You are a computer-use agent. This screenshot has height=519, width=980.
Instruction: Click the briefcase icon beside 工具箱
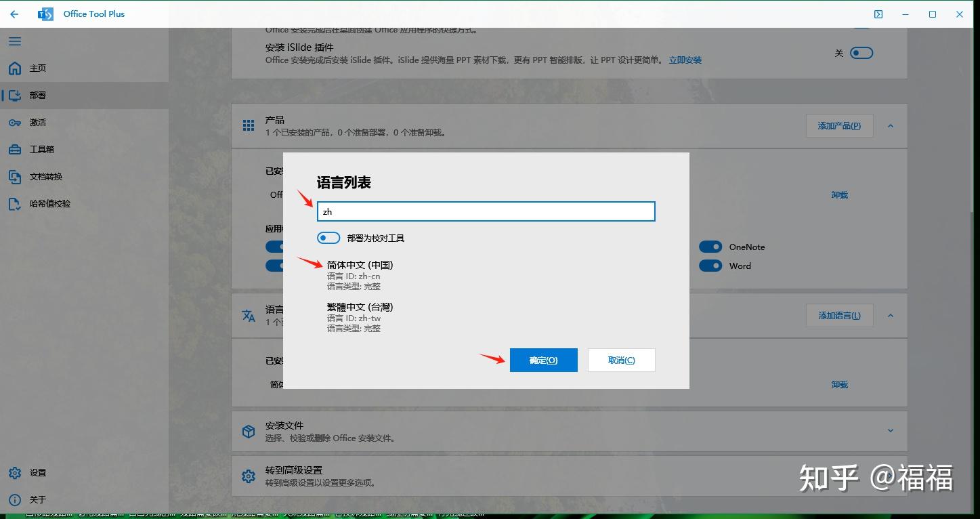15,149
